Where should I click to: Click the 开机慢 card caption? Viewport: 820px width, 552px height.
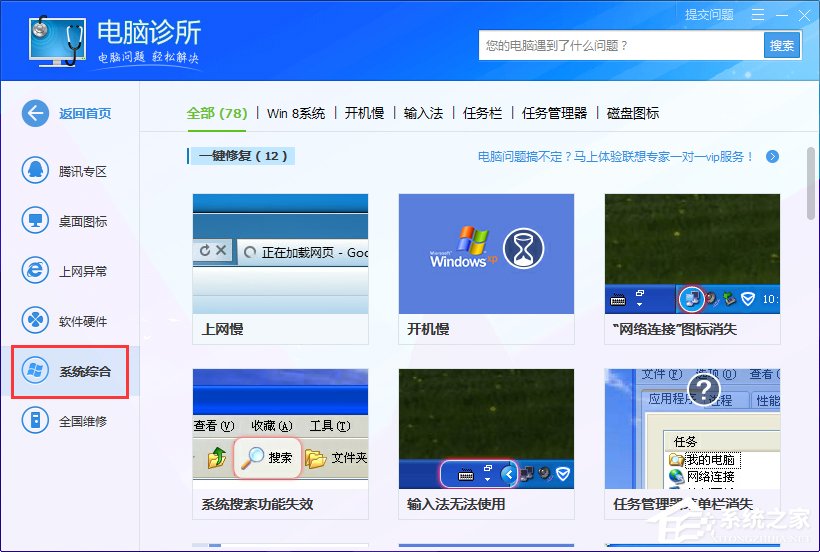tap(428, 329)
